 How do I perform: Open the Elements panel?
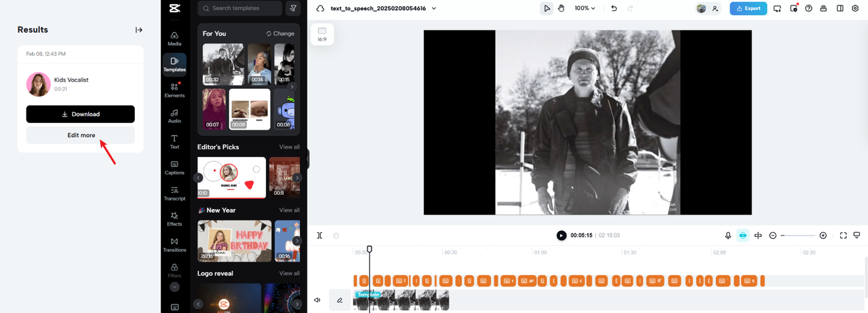tap(174, 90)
